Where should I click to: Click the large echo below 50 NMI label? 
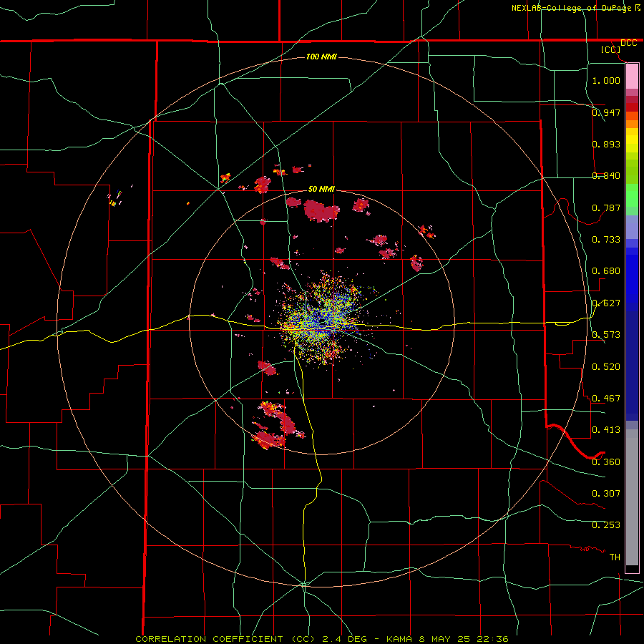click(321, 211)
